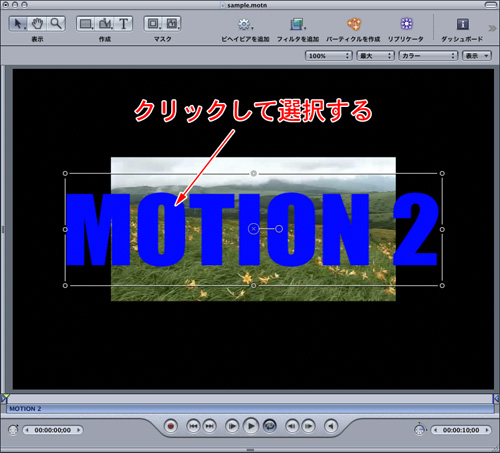The width and height of the screenshot is (500, 453).
Task: Go to end of project
Action: pos(209,426)
